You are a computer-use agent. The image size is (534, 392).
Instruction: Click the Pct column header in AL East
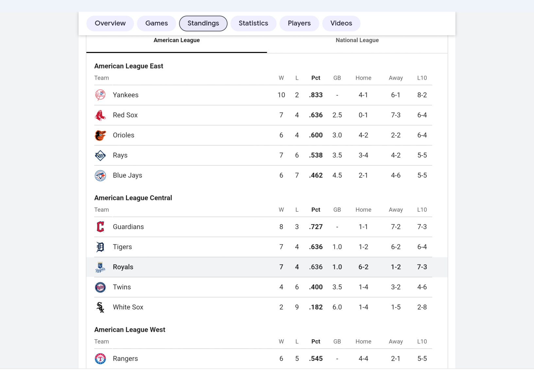click(x=316, y=78)
